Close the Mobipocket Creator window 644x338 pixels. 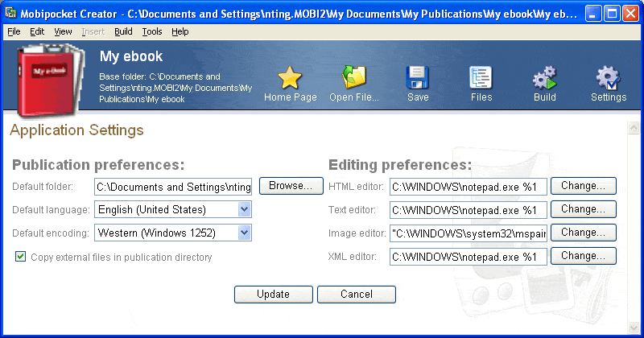coord(630,14)
